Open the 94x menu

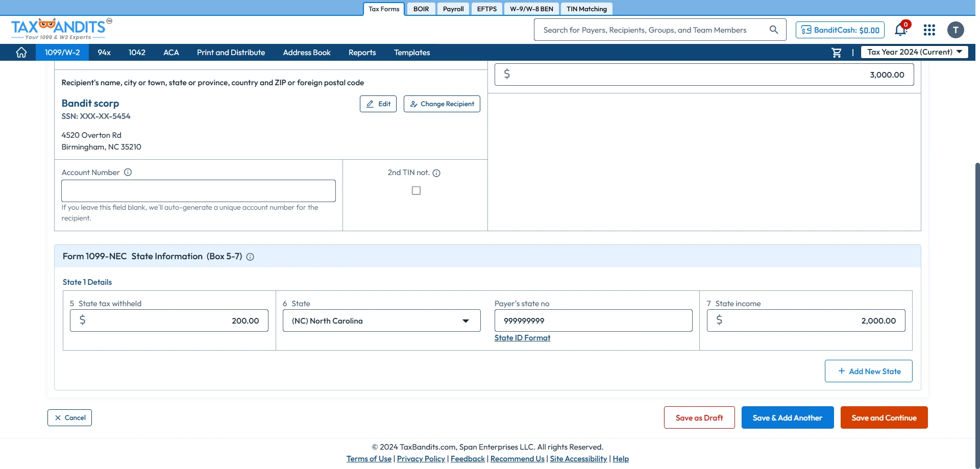[104, 53]
